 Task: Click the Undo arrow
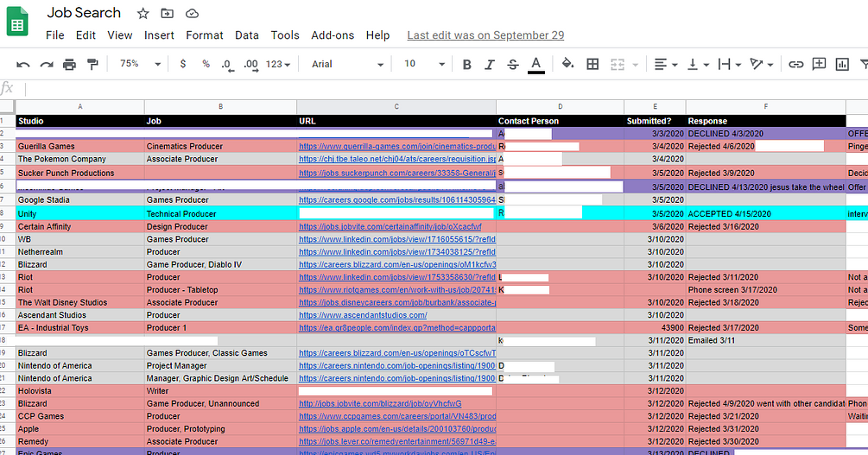click(x=22, y=64)
